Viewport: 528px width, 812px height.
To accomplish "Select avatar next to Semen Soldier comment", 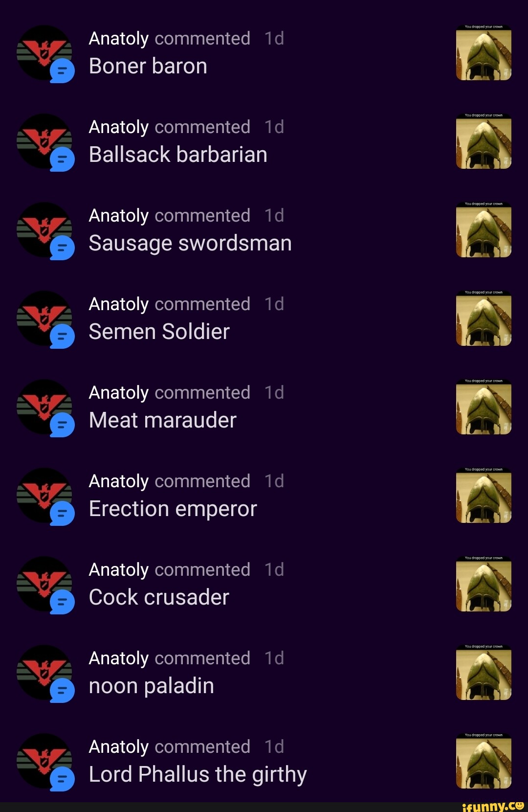I will coord(44,318).
